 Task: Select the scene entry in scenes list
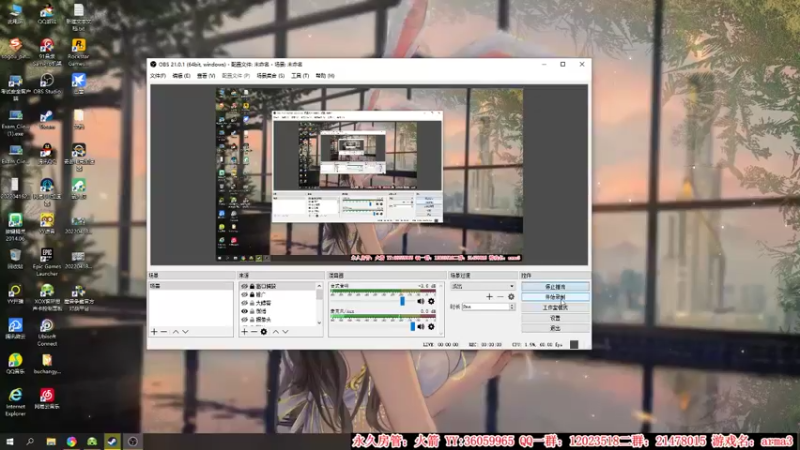[x=190, y=286]
